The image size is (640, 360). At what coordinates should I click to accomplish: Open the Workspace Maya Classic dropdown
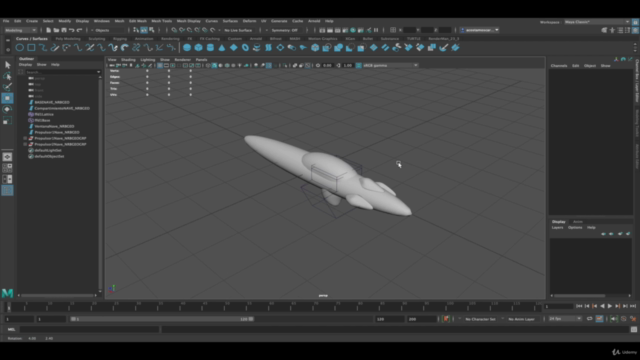pos(597,22)
